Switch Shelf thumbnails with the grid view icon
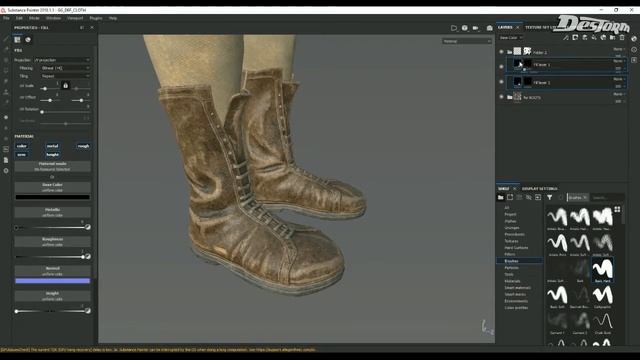 tap(617, 209)
